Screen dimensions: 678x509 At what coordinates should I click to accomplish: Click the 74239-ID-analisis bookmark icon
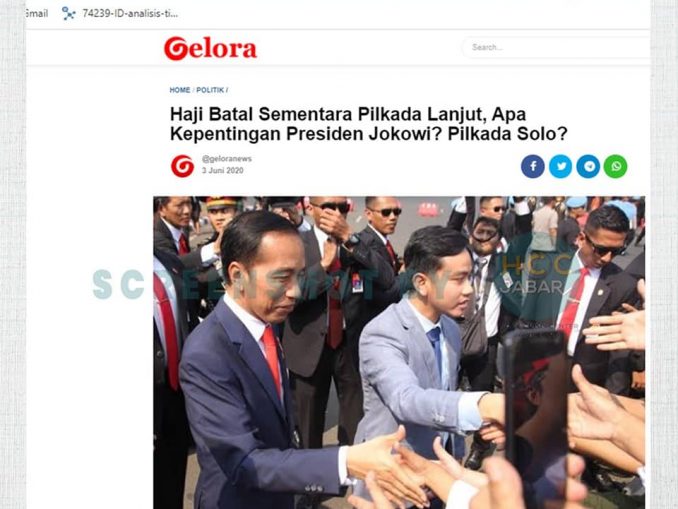(x=68, y=13)
